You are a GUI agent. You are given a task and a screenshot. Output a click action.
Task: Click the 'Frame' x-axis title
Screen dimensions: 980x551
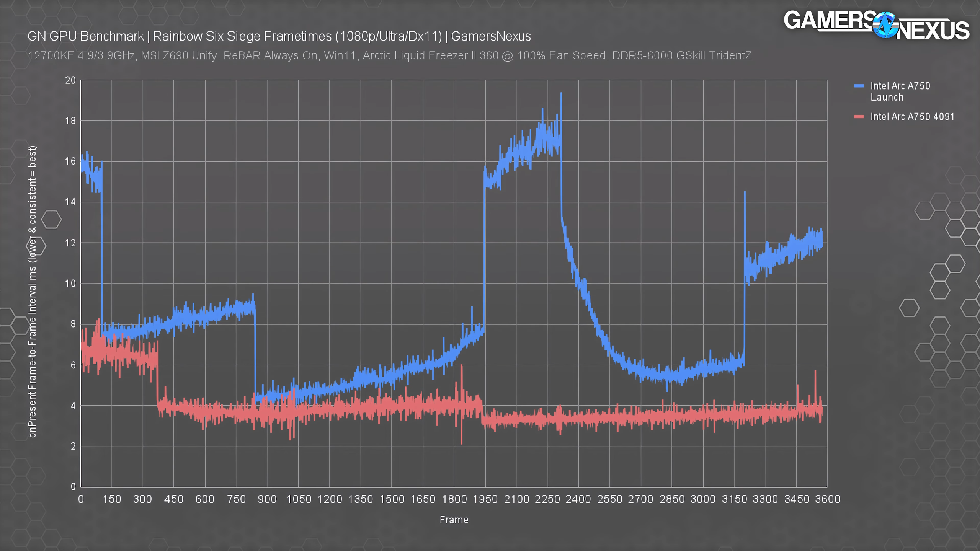click(x=454, y=520)
